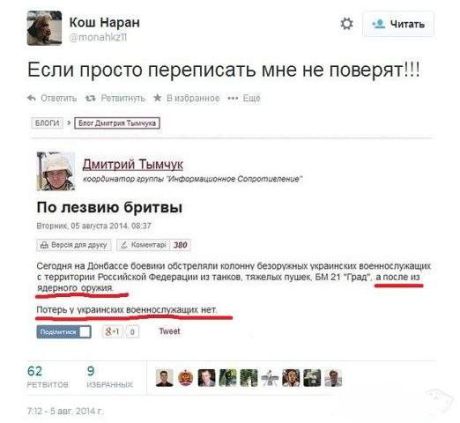460x423 pixels.
Task: View the 9 избранных count
Action: [x=110, y=377]
